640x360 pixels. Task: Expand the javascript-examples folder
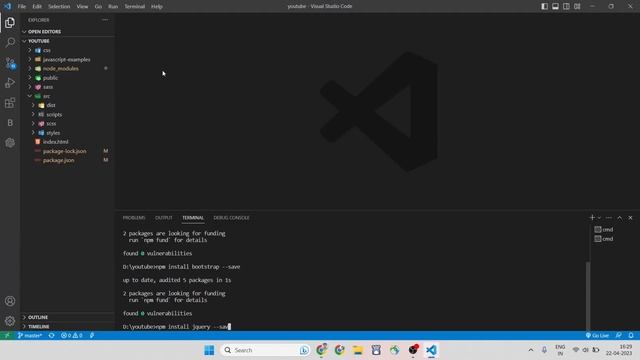[x=67, y=59]
